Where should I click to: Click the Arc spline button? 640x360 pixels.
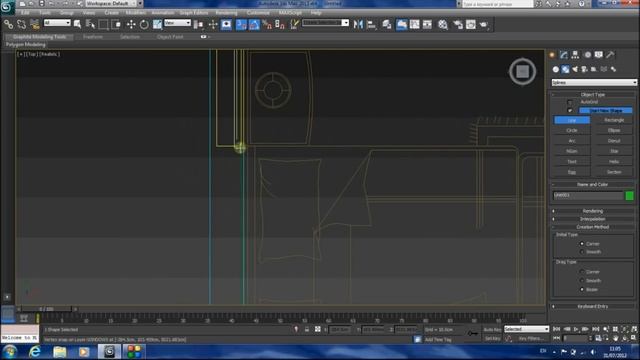tap(572, 141)
